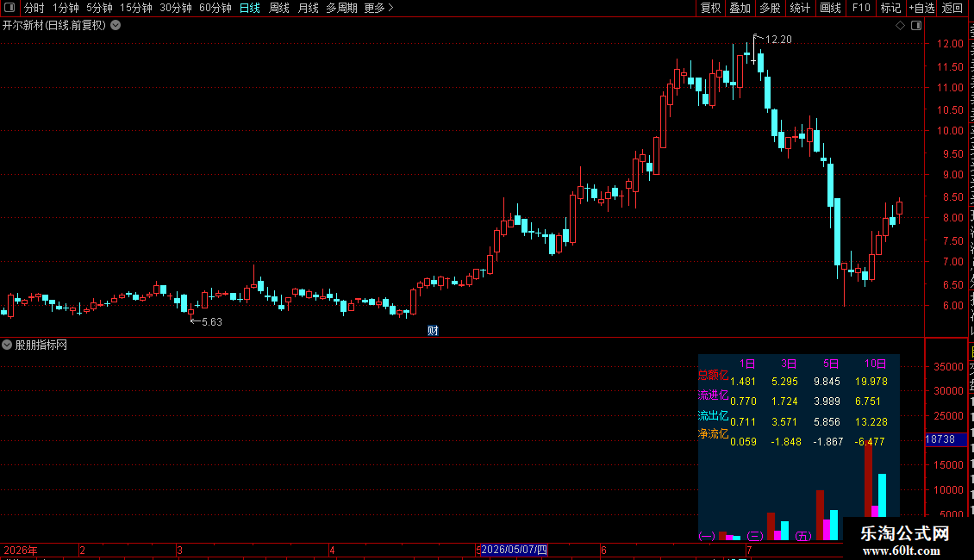Click the 12.00 price axis label

(950, 44)
